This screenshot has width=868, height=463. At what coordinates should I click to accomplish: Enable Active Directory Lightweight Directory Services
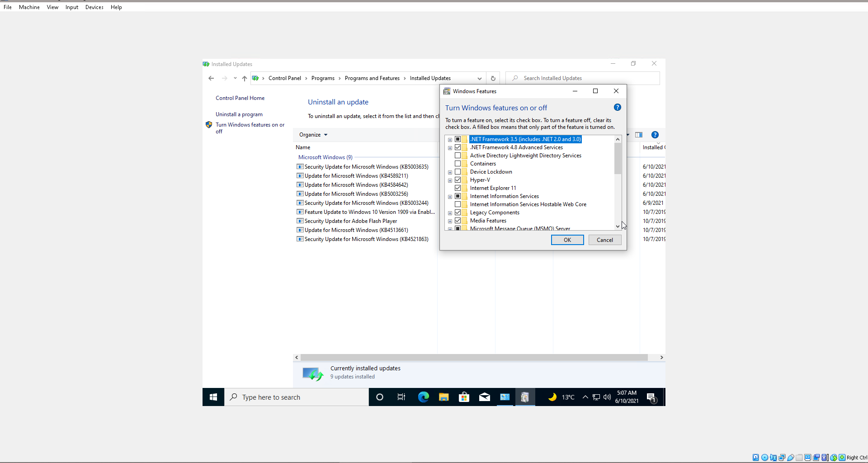click(x=458, y=156)
